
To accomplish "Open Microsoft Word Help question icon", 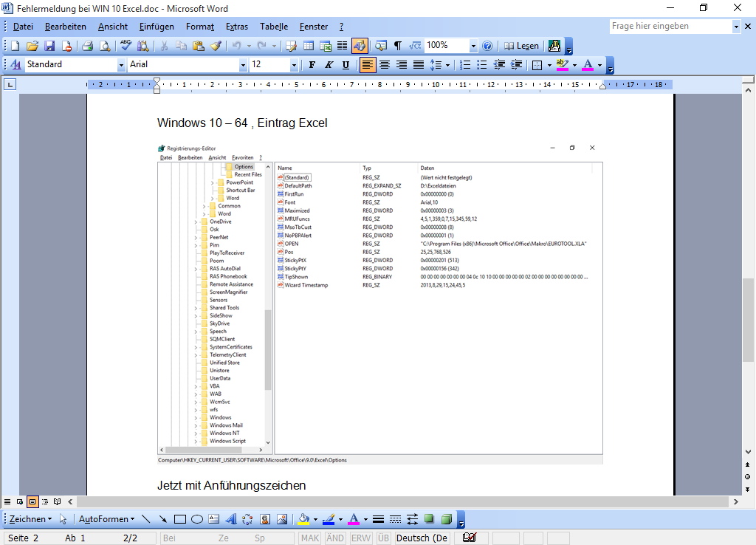I will (487, 46).
